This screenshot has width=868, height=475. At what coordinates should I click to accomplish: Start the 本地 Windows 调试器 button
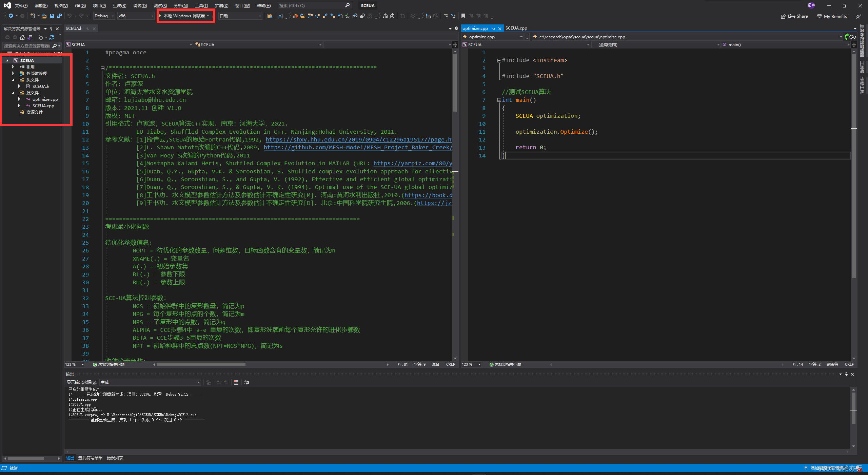(x=184, y=16)
